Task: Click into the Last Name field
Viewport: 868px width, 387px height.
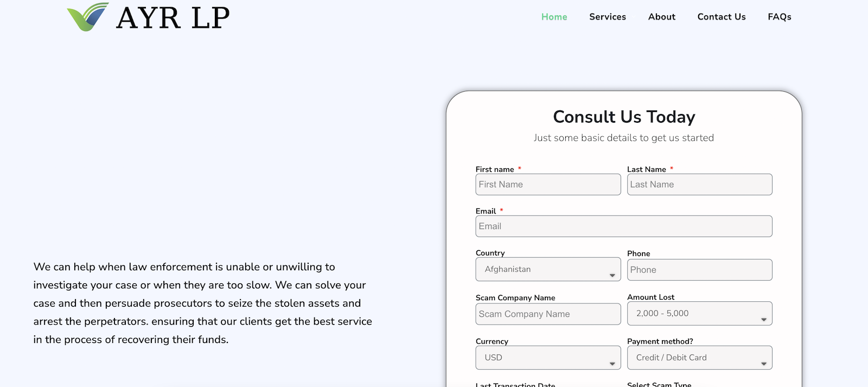Action: coord(699,185)
